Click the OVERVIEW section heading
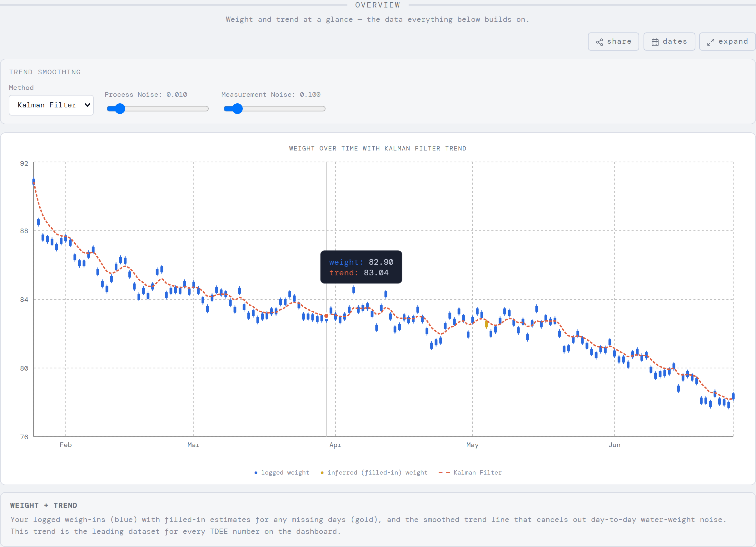 (378, 5)
